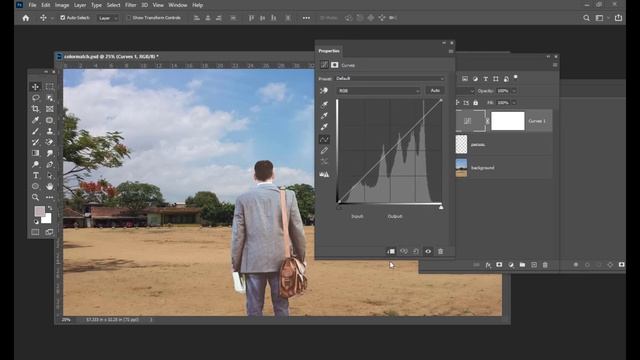Toggle view previous state in Properties
The image size is (640, 360).
tap(403, 251)
